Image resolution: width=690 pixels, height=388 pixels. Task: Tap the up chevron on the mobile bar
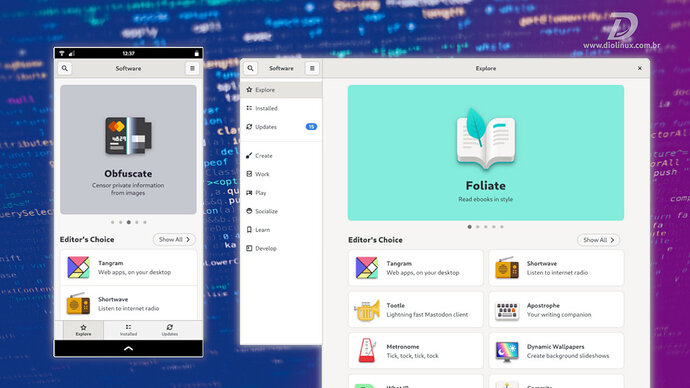[128, 348]
